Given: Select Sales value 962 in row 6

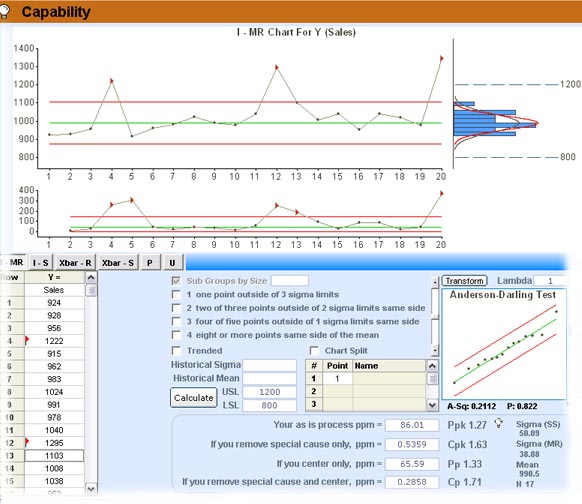Looking at the screenshot, I should point(54,367).
